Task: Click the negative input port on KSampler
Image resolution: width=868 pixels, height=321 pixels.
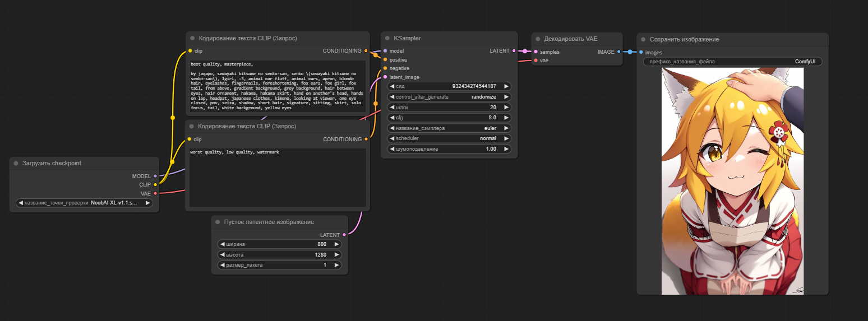Action: click(x=385, y=68)
